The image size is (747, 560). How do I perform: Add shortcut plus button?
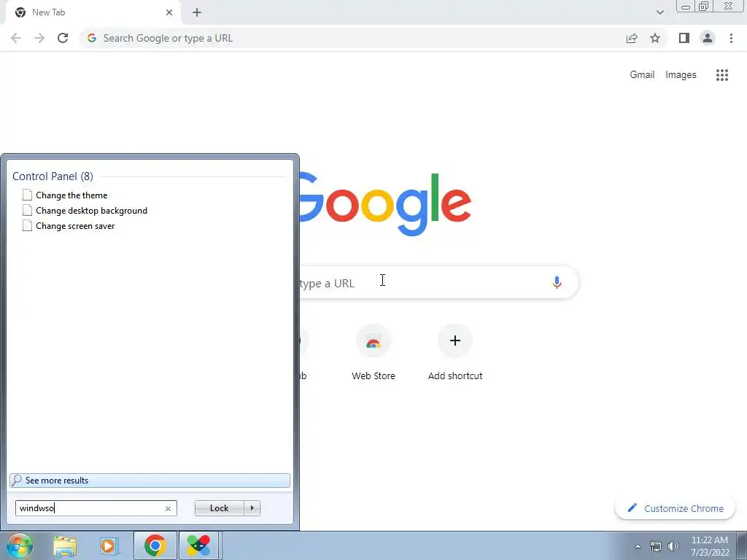[x=455, y=353]
